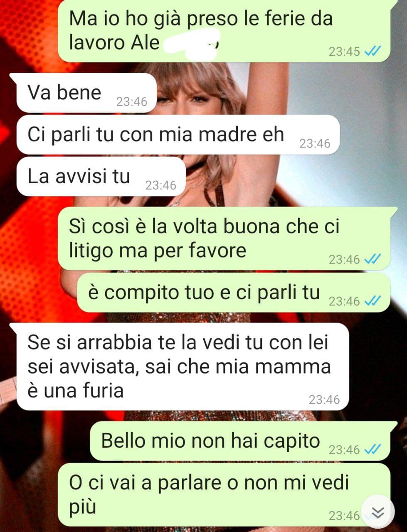The image size is (407, 532).
Task: Select 'Ma io ho già preso le ferie' message
Action: 224,31
